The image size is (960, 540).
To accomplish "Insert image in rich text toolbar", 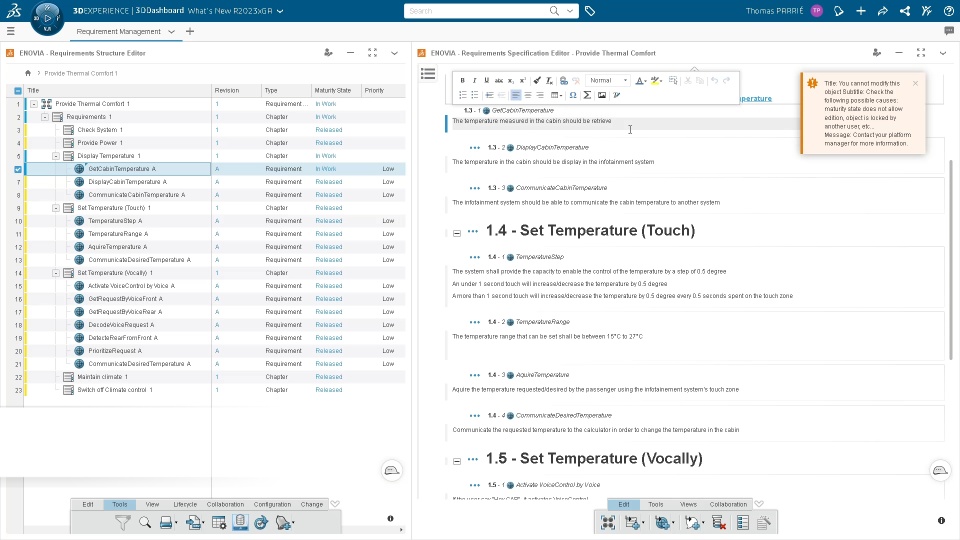I will click(602, 95).
